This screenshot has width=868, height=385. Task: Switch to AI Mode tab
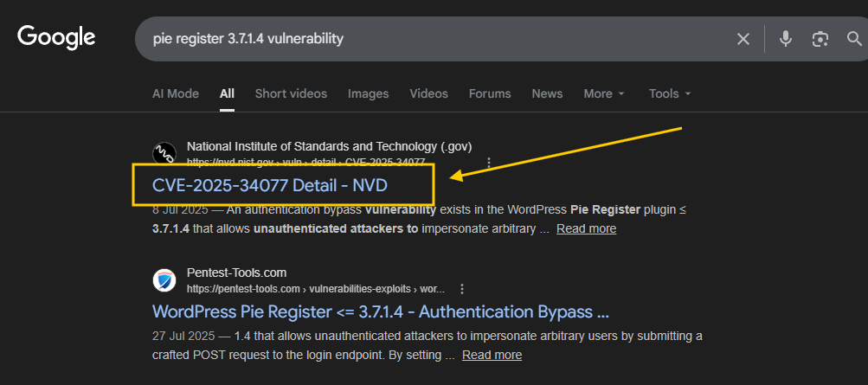[x=176, y=93]
